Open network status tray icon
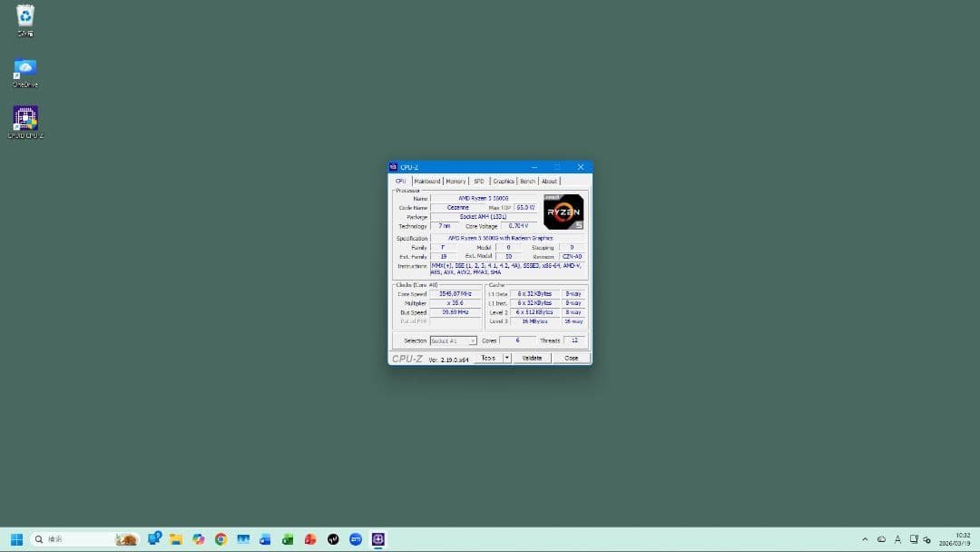Viewport: 980px width, 552px height. click(914, 539)
